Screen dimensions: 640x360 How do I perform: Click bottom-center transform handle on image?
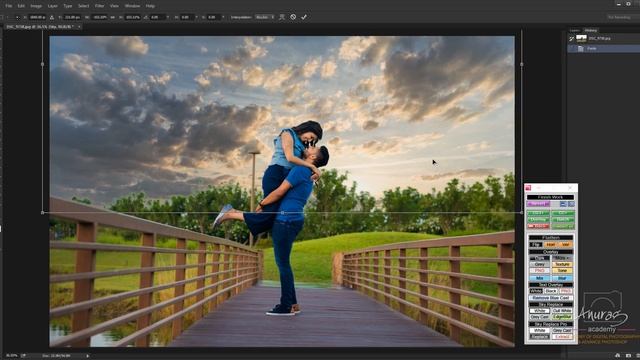tap(282, 213)
